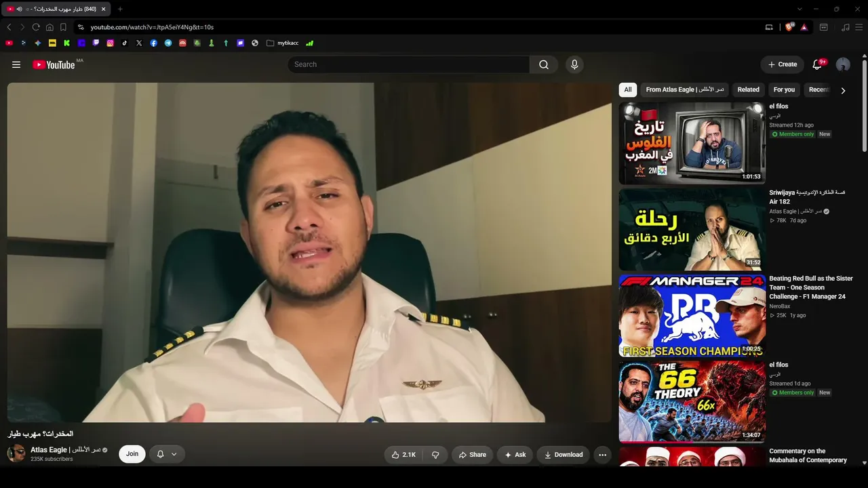The width and height of the screenshot is (868, 488).
Task: Toggle the browser sidebar panel
Action: (824, 27)
